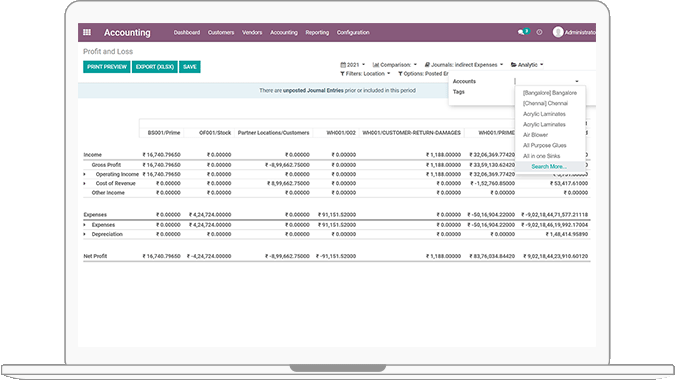The height and width of the screenshot is (380, 675).
Task: Expand the Expenses sub-row arrow
Action: coord(84,225)
